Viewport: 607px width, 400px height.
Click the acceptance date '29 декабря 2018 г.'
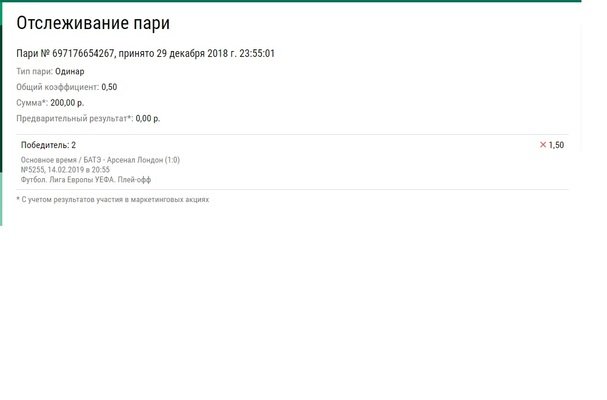pyautogui.click(x=197, y=54)
